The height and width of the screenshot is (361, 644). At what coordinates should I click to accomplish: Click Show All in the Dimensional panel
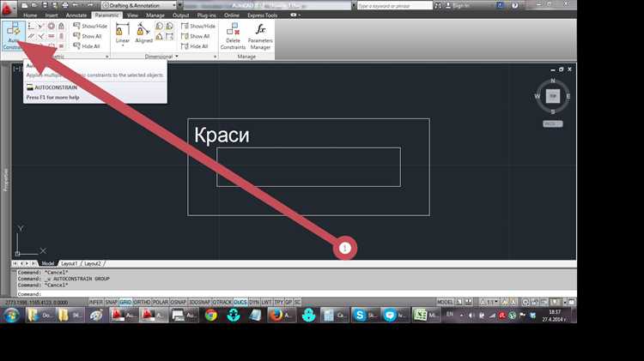tap(196, 36)
